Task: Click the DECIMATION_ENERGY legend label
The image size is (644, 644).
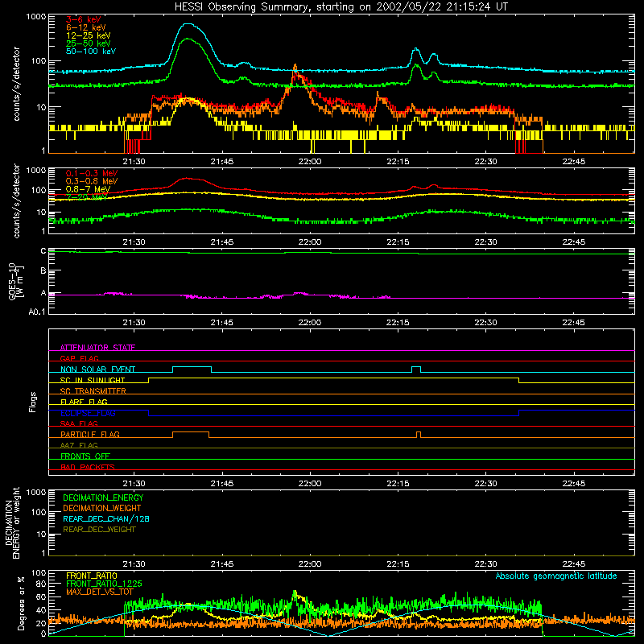Action: click(x=103, y=497)
